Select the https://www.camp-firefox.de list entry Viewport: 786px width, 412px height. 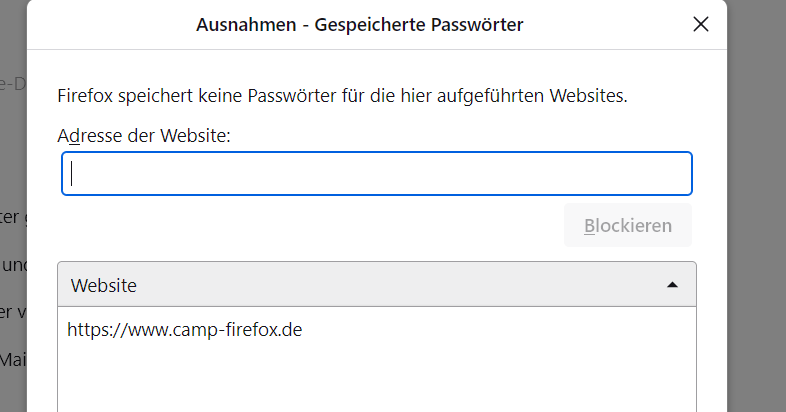point(185,329)
